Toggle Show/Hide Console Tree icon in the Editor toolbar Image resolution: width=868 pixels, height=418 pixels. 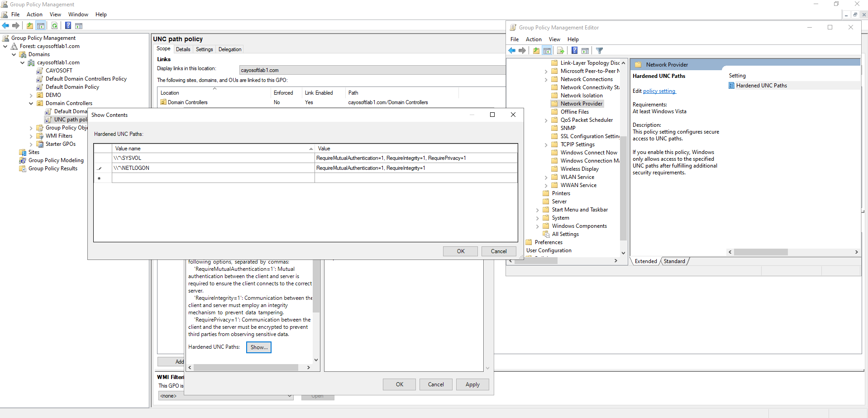click(547, 51)
